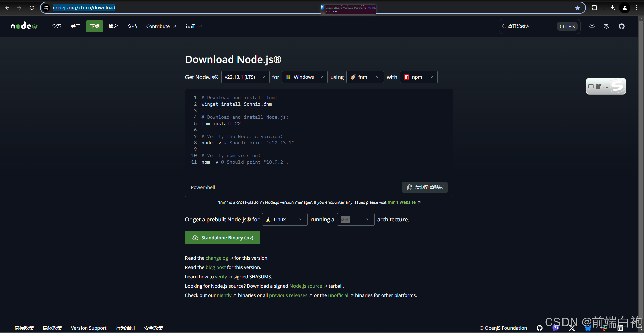The width and height of the screenshot is (644, 333).
Task: Click the browser address bar URL
Action: (84, 8)
